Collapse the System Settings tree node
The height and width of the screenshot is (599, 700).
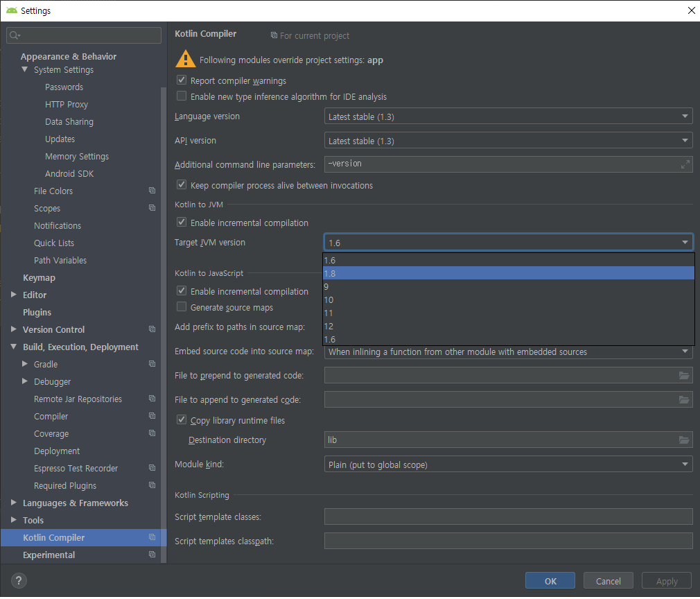click(24, 70)
